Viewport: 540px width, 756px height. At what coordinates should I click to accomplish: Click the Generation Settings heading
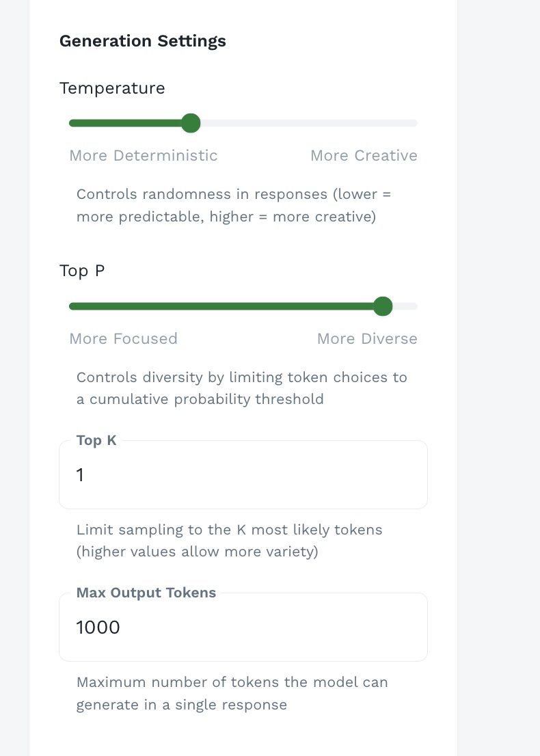pos(142,41)
